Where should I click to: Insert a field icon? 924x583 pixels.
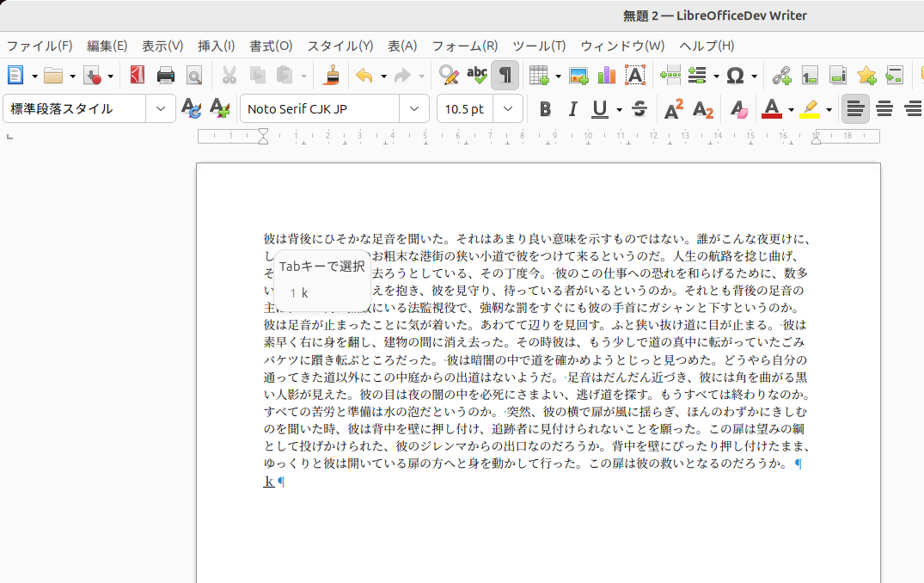pyautogui.click(x=698, y=76)
